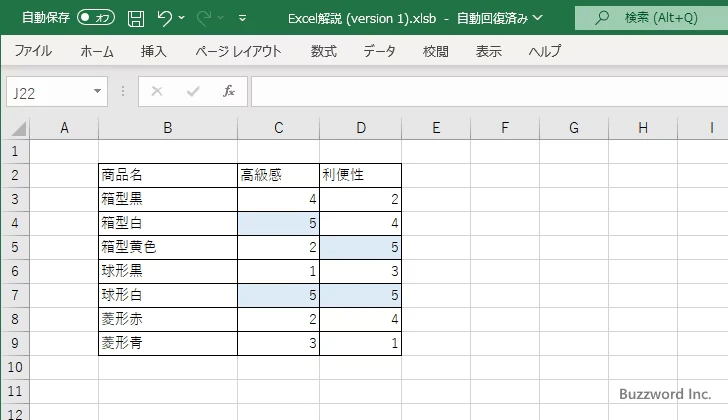Click the search magnifier icon
The height and width of the screenshot is (420, 728).
pos(602,18)
